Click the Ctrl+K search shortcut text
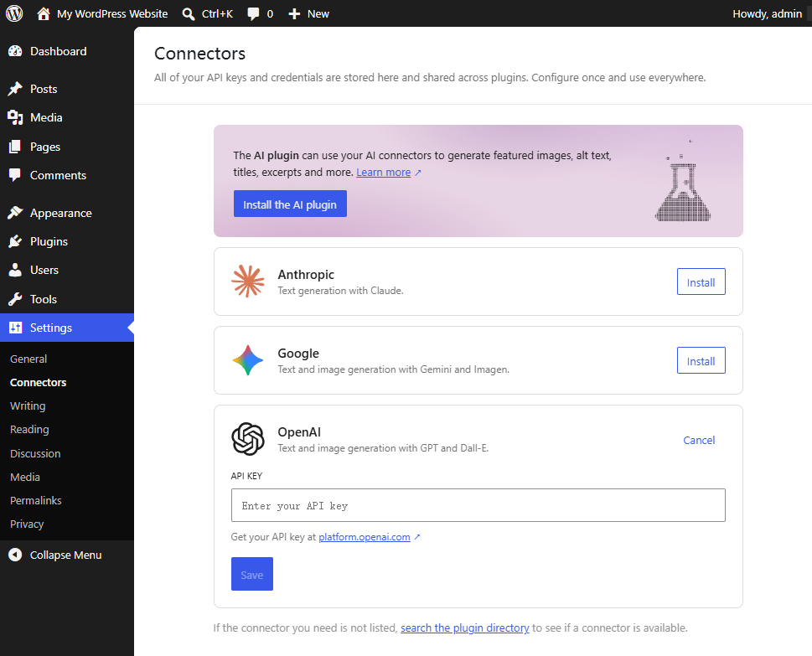 218,14
